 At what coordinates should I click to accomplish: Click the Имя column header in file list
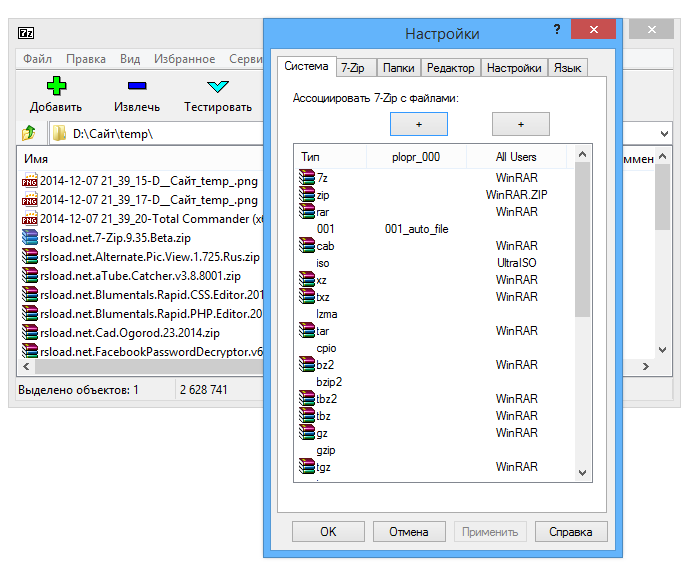[140, 158]
